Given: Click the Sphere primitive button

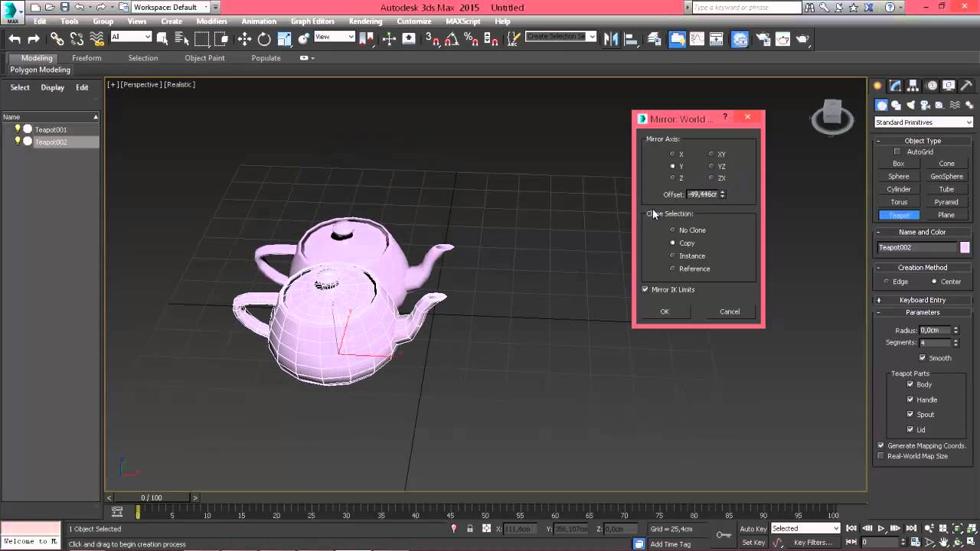Looking at the screenshot, I should coord(899,177).
